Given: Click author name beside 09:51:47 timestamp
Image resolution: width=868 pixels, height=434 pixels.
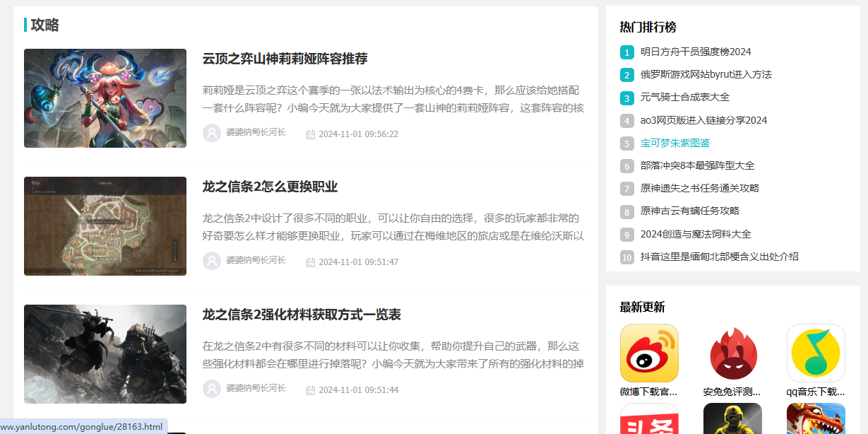Looking at the screenshot, I should coord(256,260).
